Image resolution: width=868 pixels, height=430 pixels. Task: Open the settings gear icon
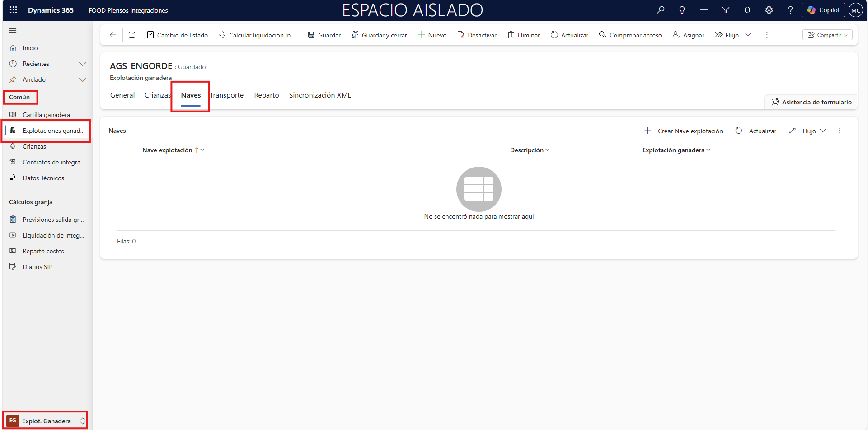pyautogui.click(x=769, y=10)
